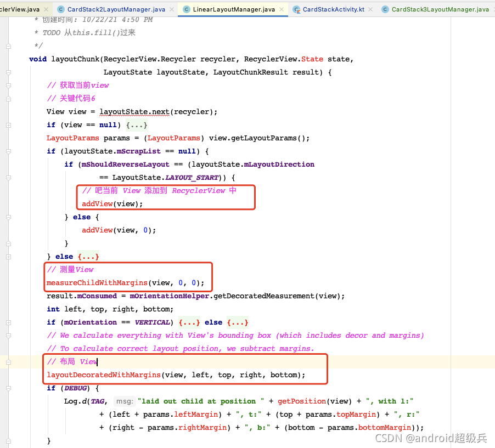Viewport: 495px width, 448px height.
Task: Open the CardStackActivity.kt tab
Action: [x=333, y=9]
